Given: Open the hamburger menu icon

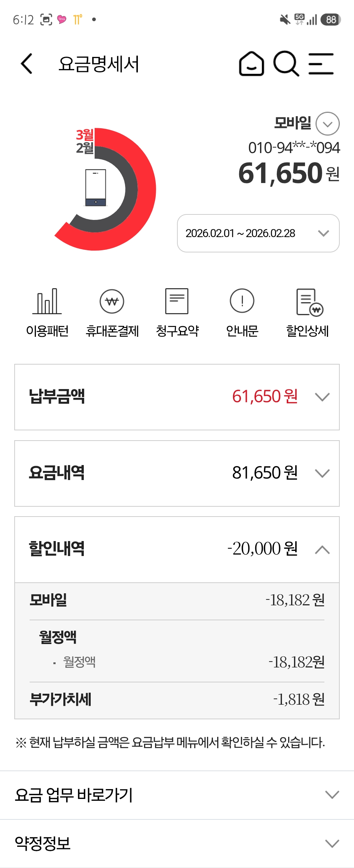Looking at the screenshot, I should pos(321,64).
